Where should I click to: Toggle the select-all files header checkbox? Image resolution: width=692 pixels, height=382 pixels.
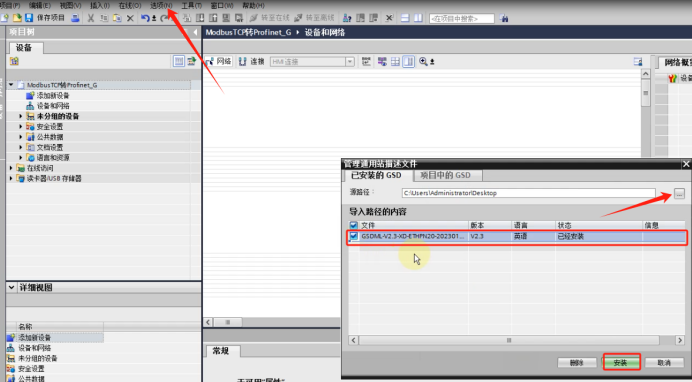pyautogui.click(x=354, y=225)
